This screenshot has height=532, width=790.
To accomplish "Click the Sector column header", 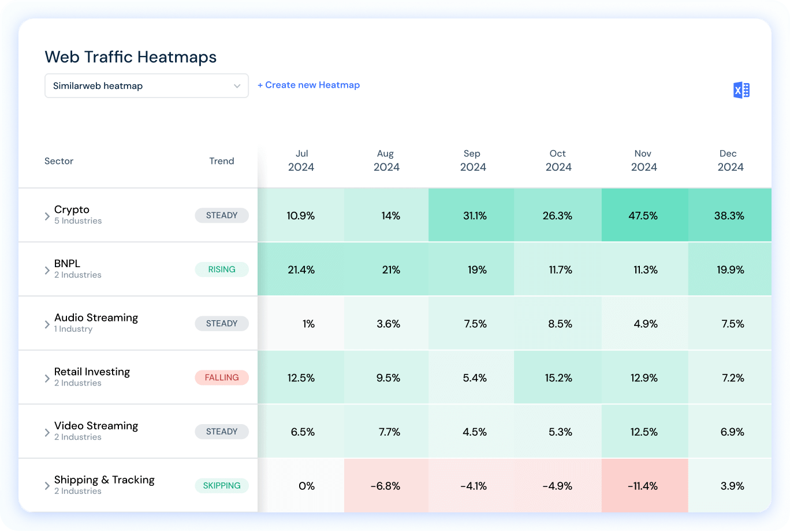I will pyautogui.click(x=59, y=161).
